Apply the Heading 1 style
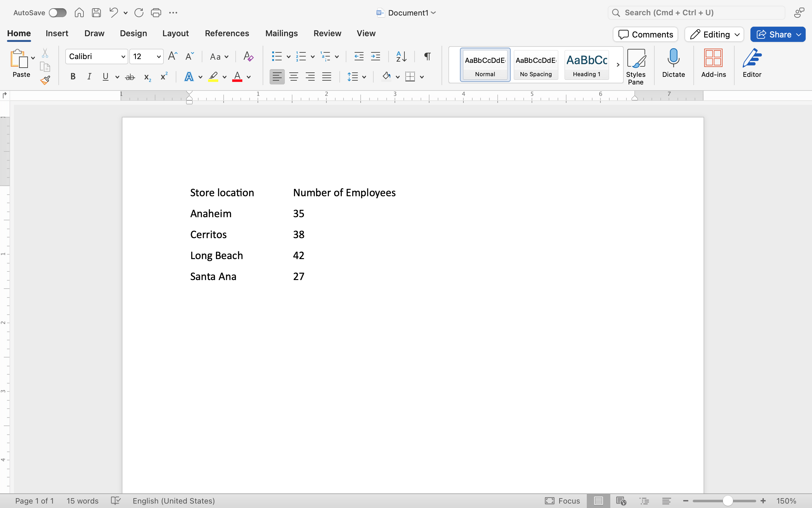The width and height of the screenshot is (812, 508). [x=586, y=64]
